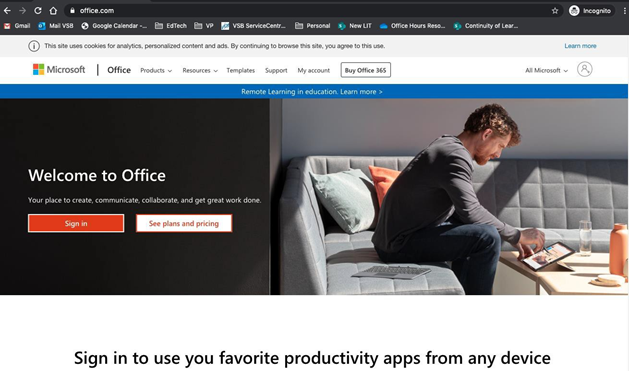
Task: Open the Office Hours Reso... bookmark
Action: [x=412, y=26]
